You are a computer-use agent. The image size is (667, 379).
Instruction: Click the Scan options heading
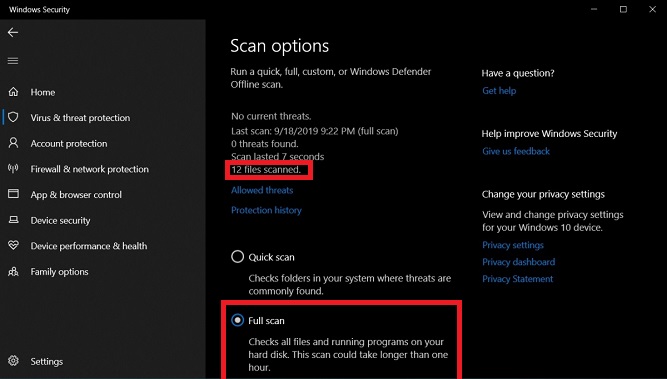click(x=279, y=46)
